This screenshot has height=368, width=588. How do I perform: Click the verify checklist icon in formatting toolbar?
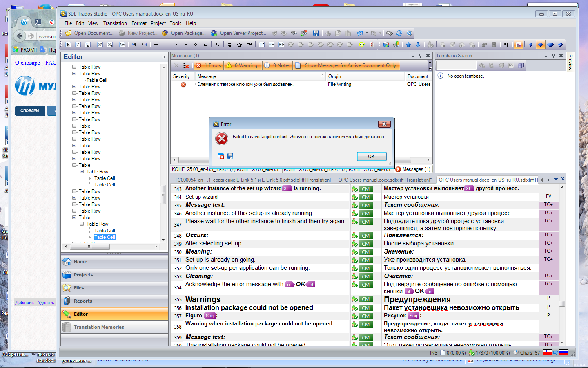372,45
